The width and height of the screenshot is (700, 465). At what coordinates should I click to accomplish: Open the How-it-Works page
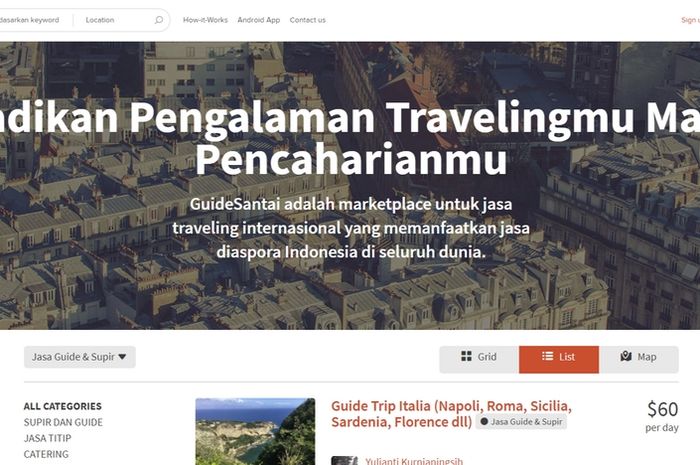205,20
